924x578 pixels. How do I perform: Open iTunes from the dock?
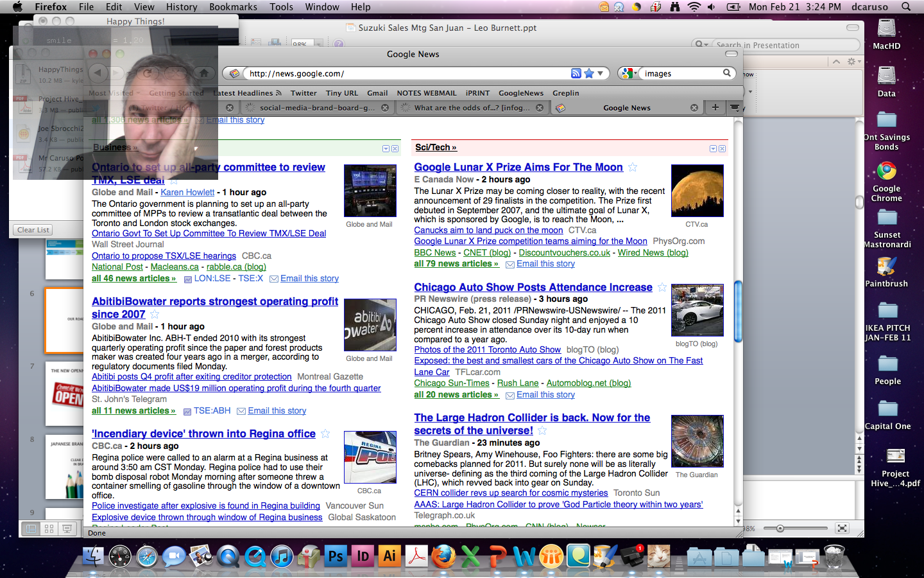pos(282,556)
